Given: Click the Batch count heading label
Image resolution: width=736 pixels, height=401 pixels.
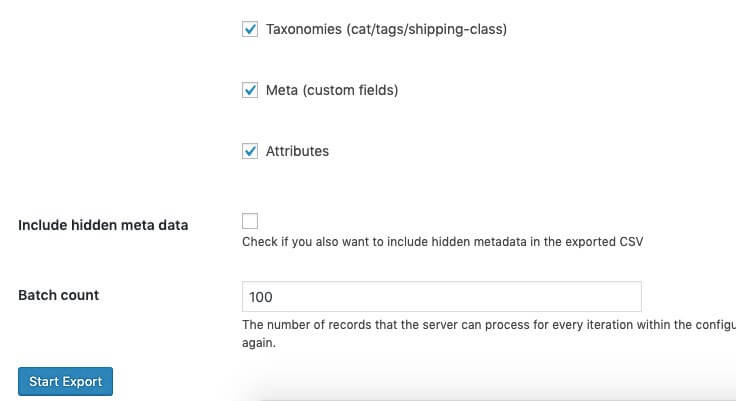Looking at the screenshot, I should coord(59,295).
